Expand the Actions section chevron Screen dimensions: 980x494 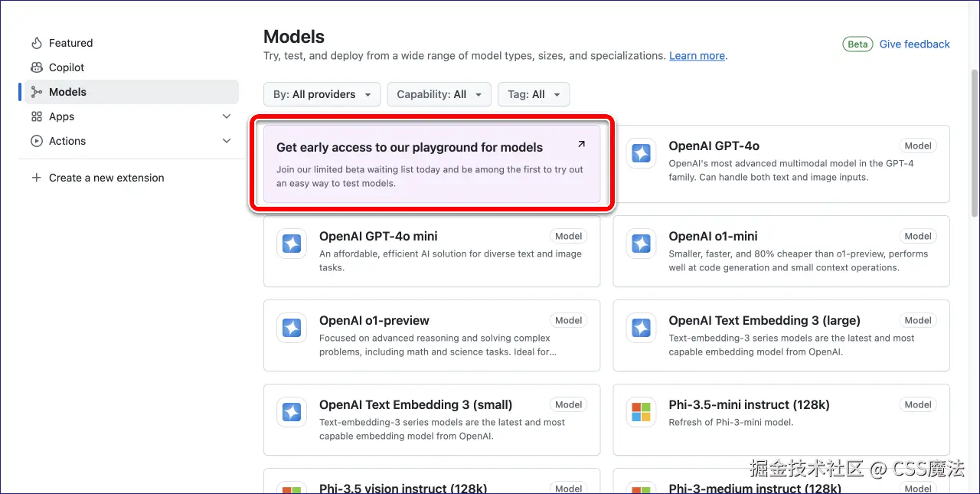point(226,141)
